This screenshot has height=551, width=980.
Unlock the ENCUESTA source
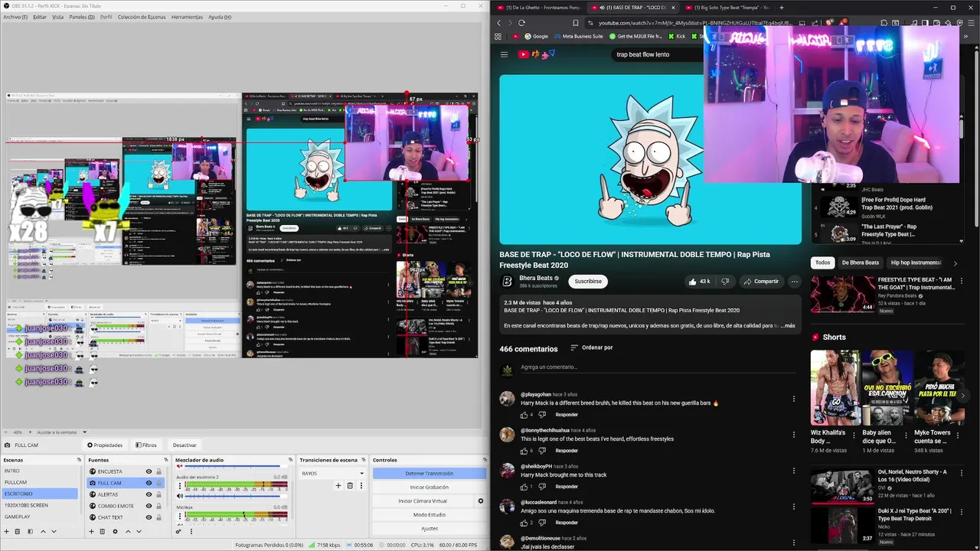pyautogui.click(x=158, y=471)
